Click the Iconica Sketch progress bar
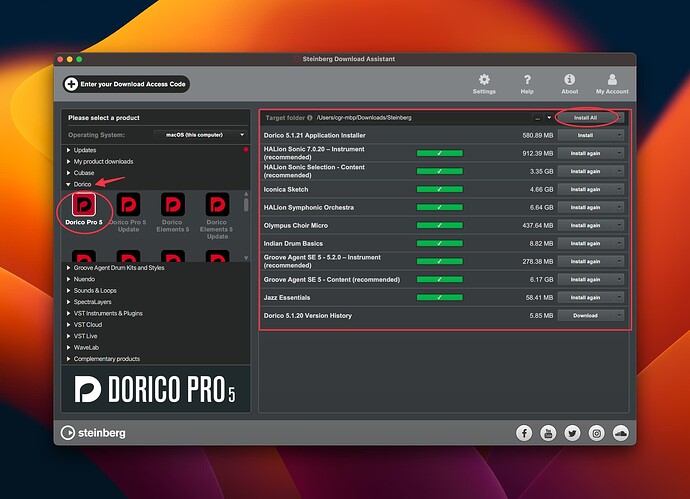The width and height of the screenshot is (690, 499). (x=440, y=189)
